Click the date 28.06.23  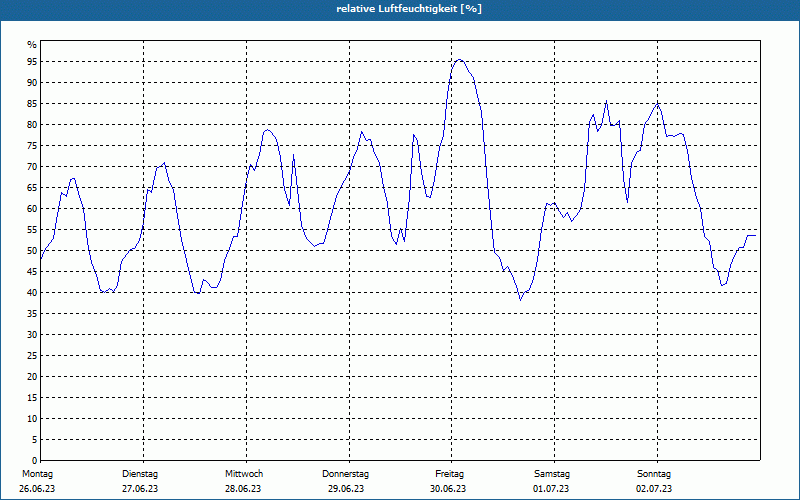pyautogui.click(x=243, y=489)
